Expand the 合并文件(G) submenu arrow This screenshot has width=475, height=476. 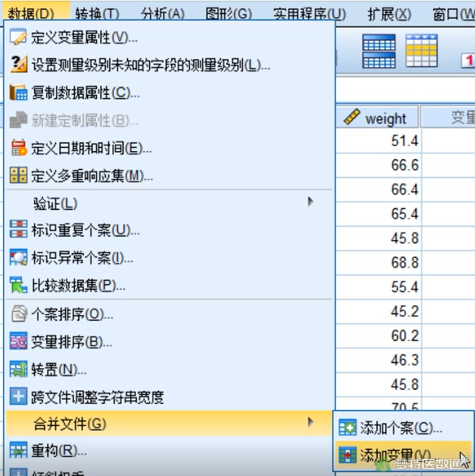point(310,422)
